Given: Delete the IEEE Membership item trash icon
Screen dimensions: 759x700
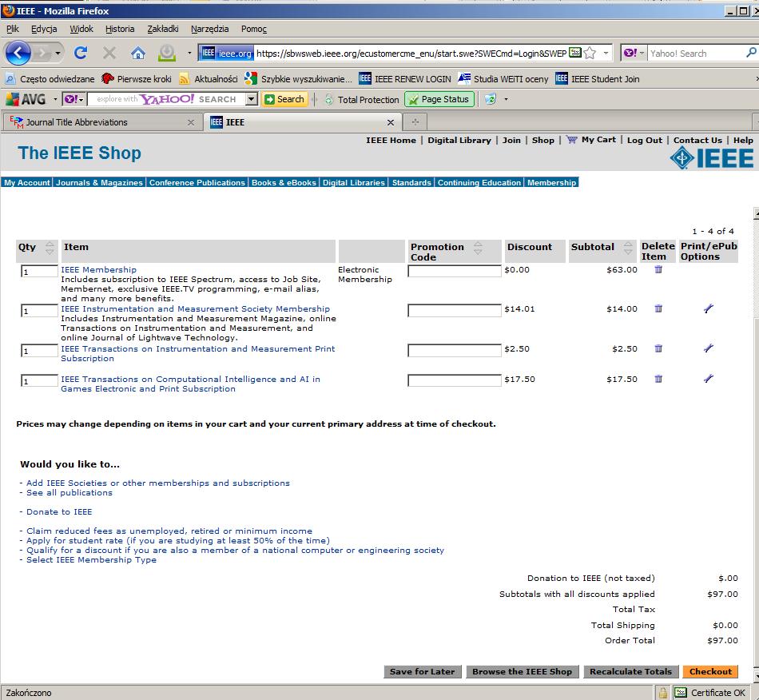Looking at the screenshot, I should coord(658,269).
